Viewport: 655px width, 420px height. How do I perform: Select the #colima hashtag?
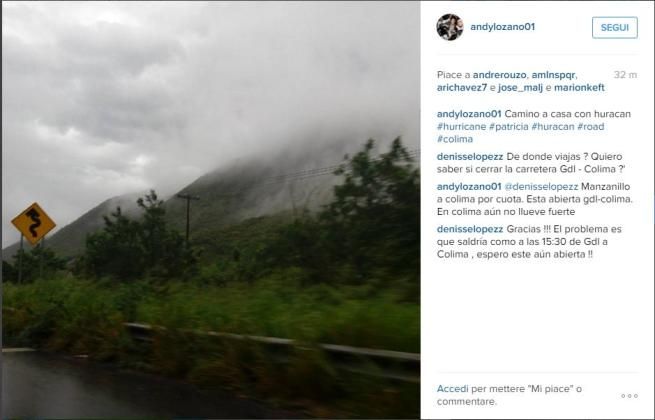(455, 139)
